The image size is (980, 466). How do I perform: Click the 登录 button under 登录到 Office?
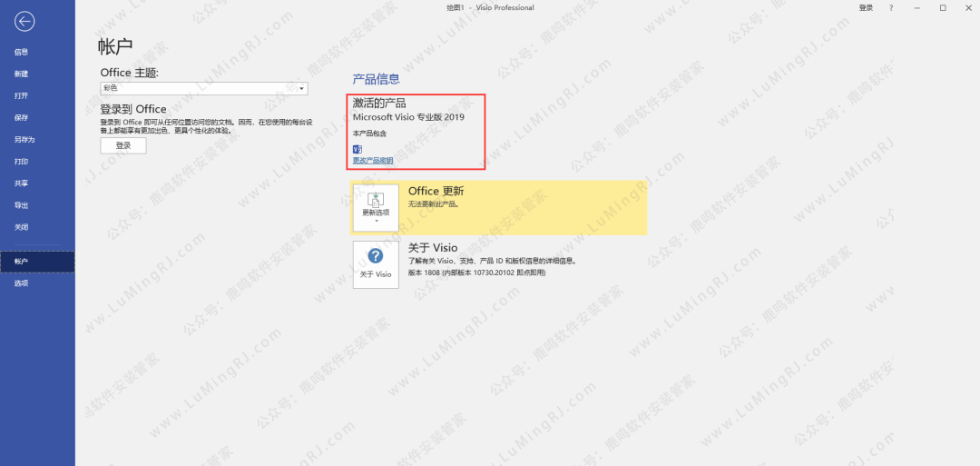click(123, 145)
